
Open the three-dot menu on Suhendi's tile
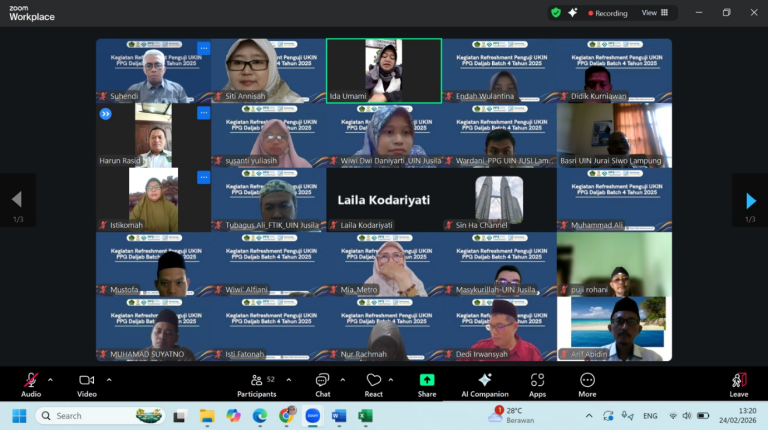[x=203, y=48]
